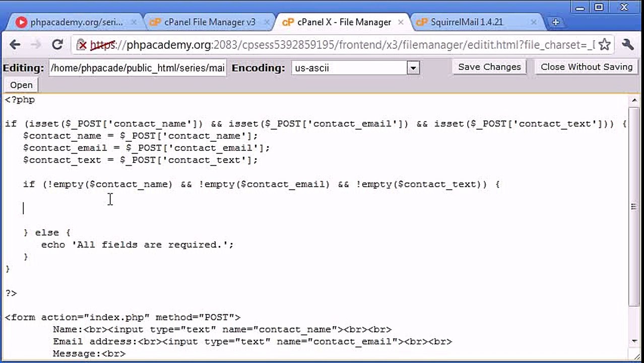
Task: Maximize the browser window
Action: tap(599, 7)
